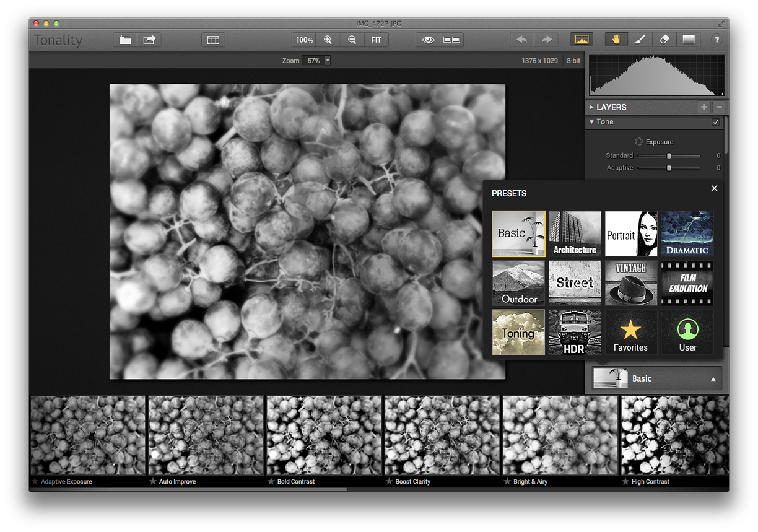Open the User presets icon

pos(687,332)
